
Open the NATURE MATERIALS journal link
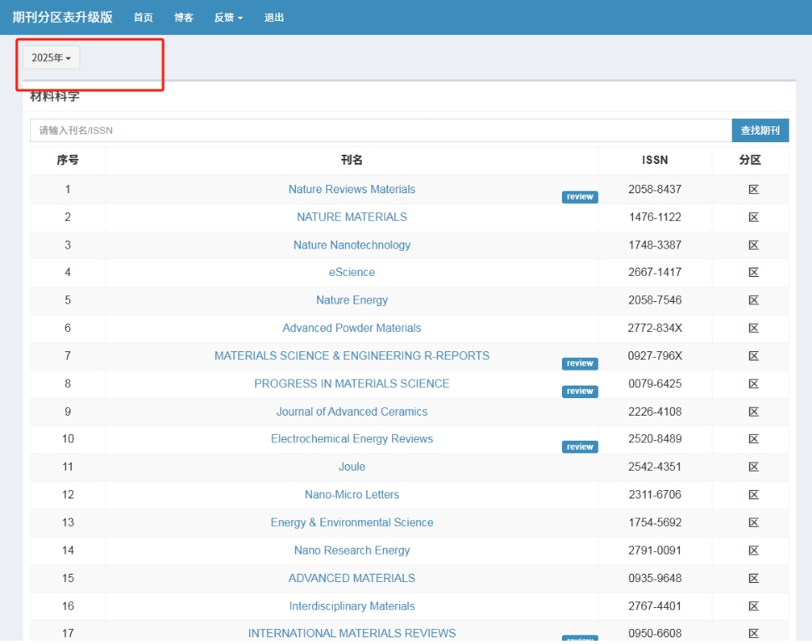tap(351, 217)
